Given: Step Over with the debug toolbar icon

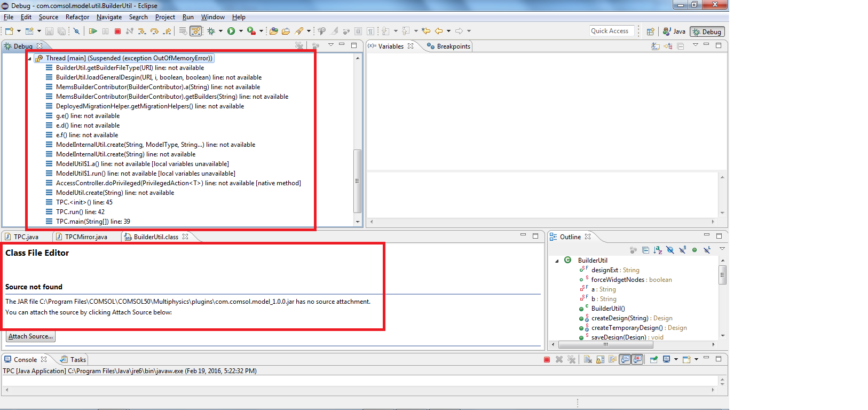Looking at the screenshot, I should [x=154, y=31].
